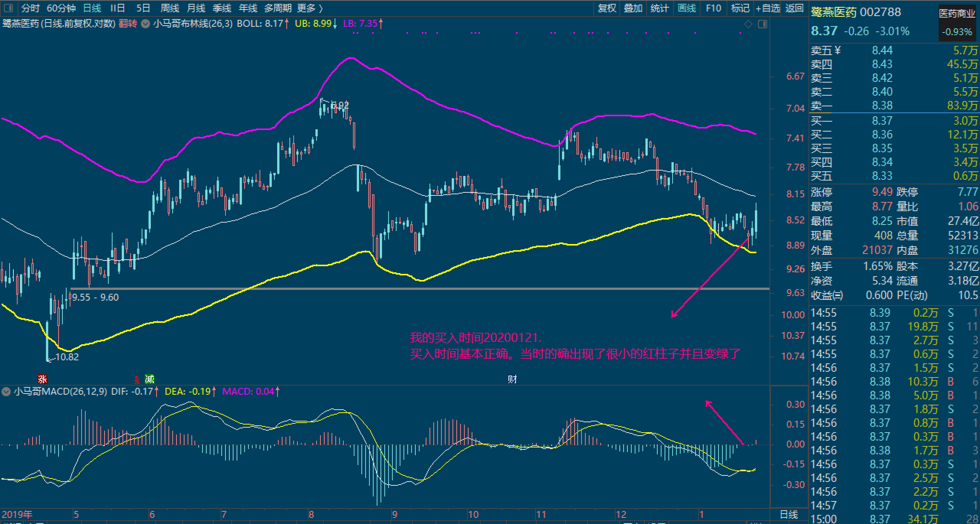Click the 返回 back button
This screenshot has height=524, width=980.
794,8
